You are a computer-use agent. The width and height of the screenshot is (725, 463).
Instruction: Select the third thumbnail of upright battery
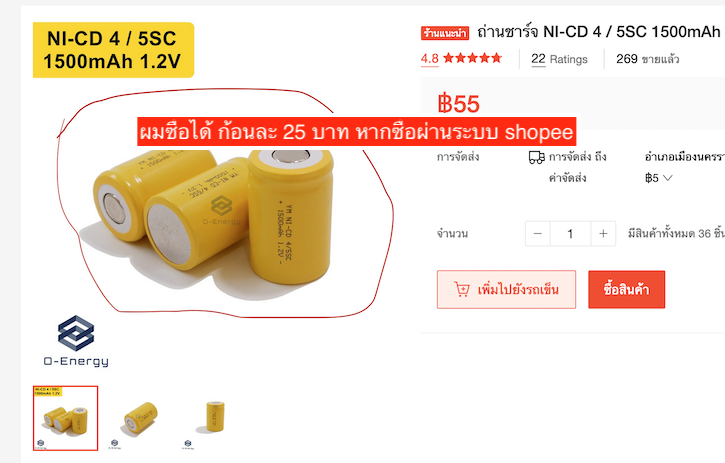pos(212,418)
